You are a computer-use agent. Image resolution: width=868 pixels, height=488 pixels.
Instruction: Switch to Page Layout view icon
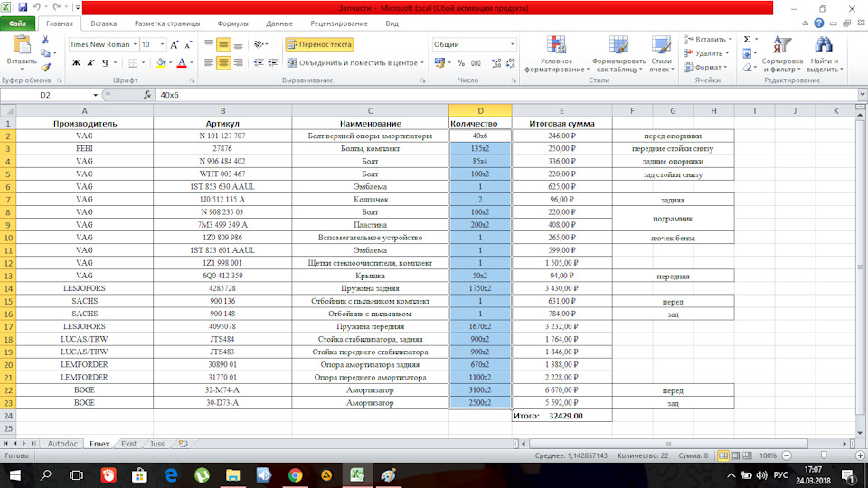click(735, 455)
